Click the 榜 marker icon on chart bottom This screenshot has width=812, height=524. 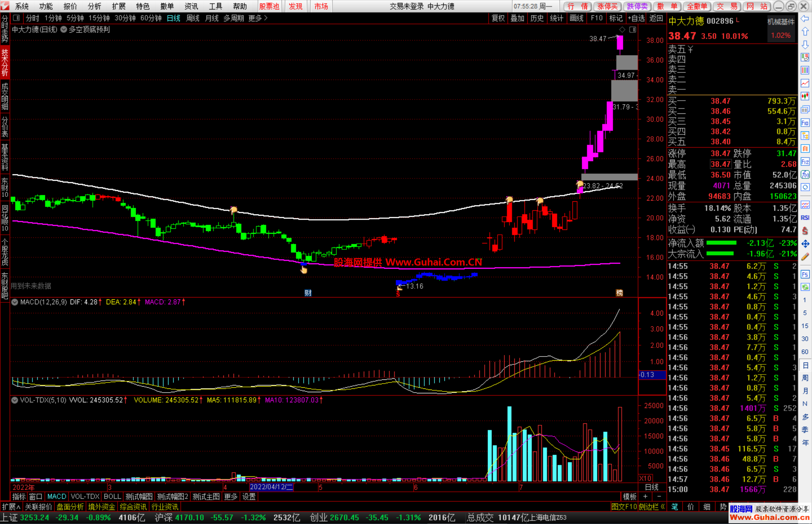620,293
